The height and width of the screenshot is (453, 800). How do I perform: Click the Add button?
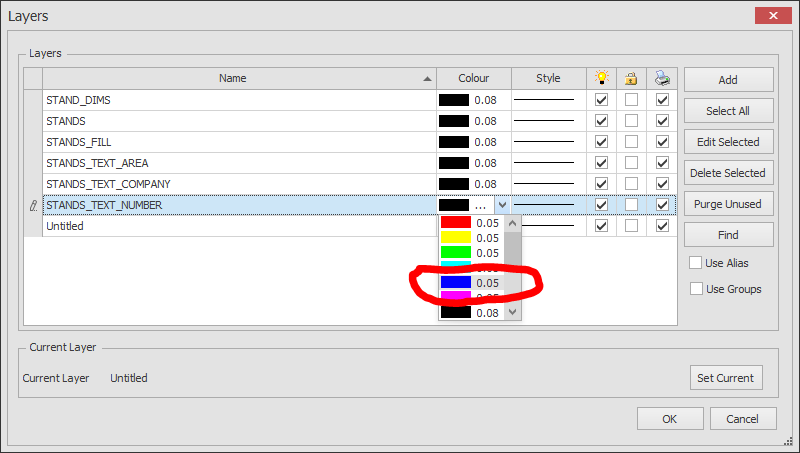729,80
